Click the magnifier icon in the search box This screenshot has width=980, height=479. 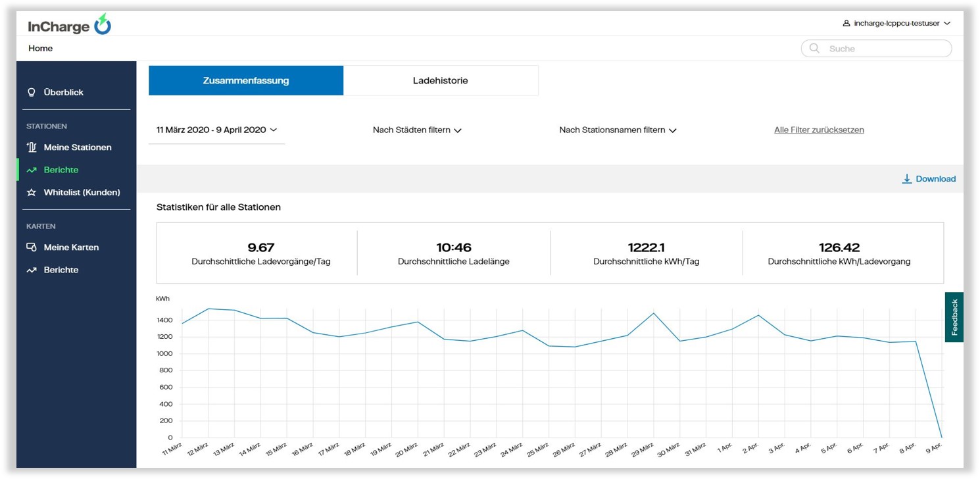point(814,49)
